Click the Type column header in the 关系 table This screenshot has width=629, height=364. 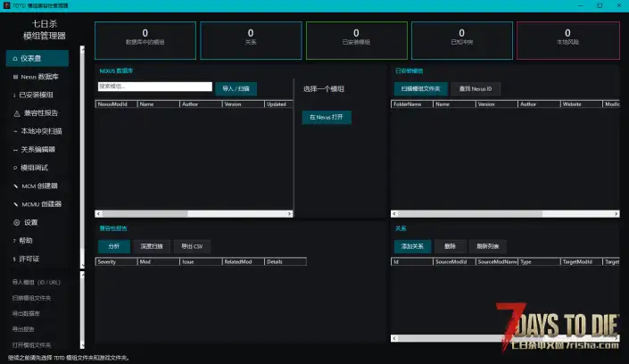click(539, 262)
